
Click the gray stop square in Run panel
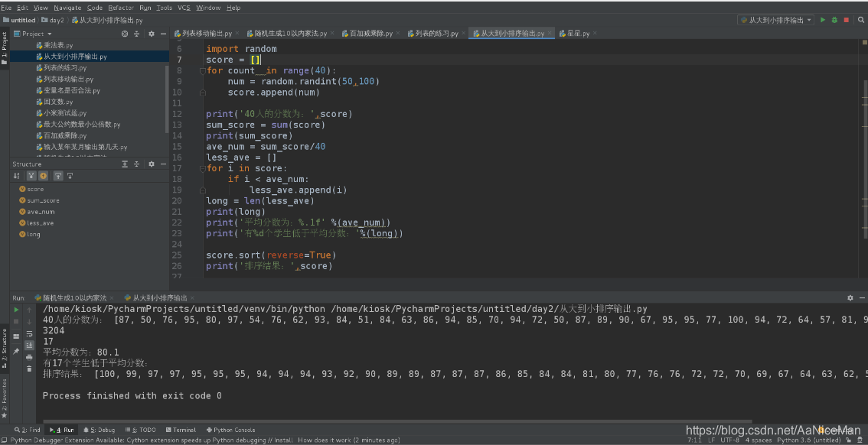tap(17, 321)
